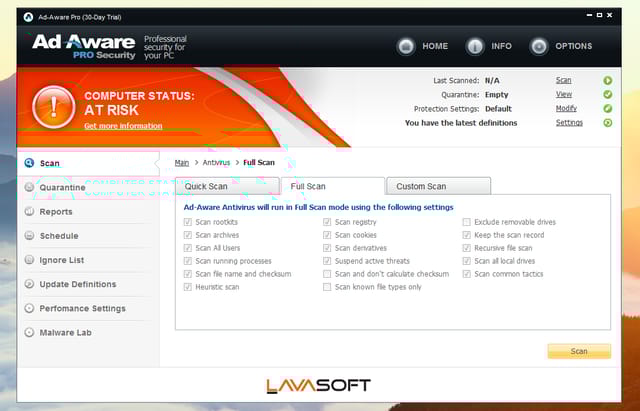Click the OPTIONS gear icon
Image resolution: width=640 pixels, height=411 pixels.
539,46
